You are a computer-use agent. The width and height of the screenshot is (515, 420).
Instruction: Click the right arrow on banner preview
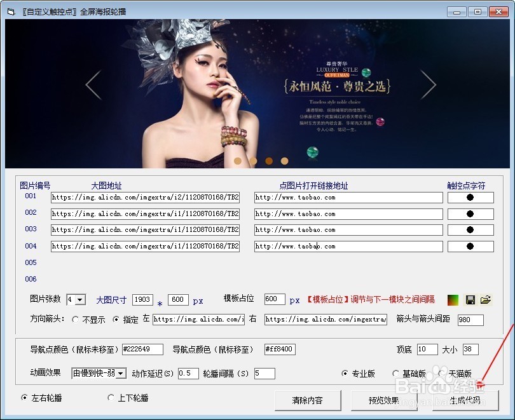pos(428,85)
